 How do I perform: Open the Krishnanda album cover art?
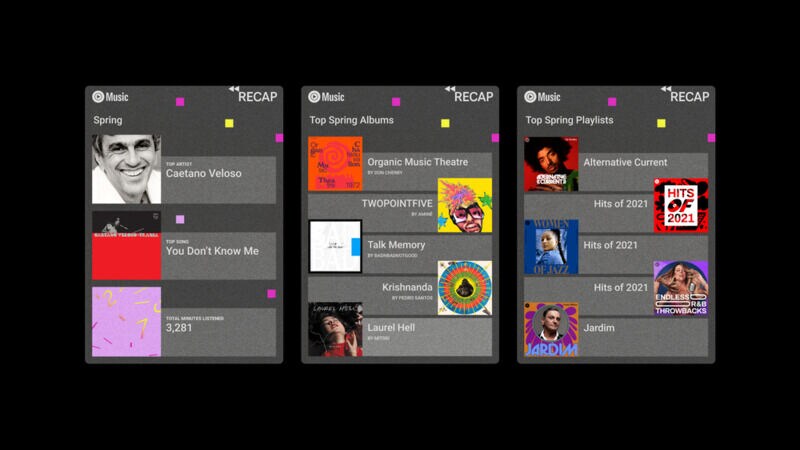465,288
